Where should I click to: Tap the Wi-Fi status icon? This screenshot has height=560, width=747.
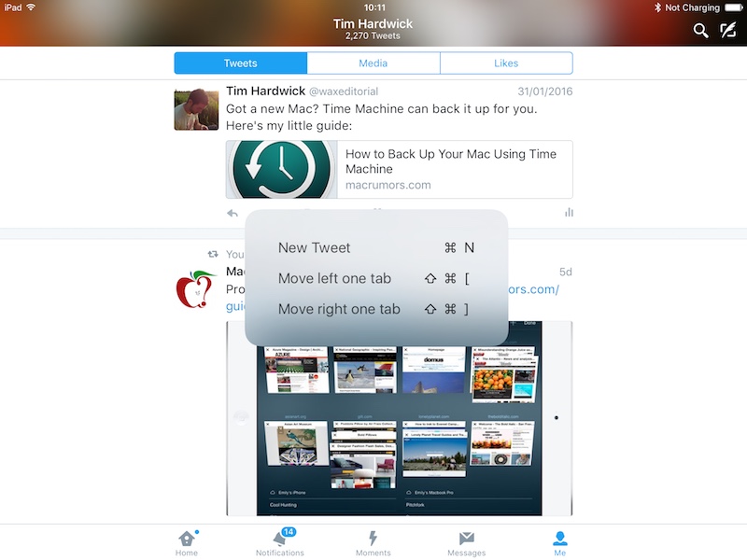pos(31,7)
